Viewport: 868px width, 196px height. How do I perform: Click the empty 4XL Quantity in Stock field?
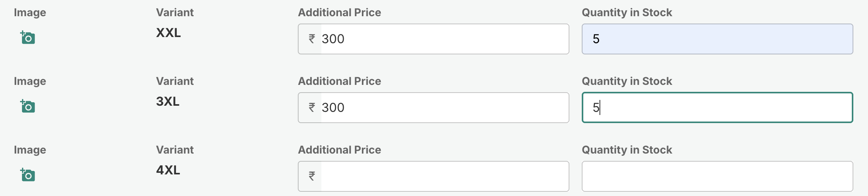pyautogui.click(x=717, y=176)
